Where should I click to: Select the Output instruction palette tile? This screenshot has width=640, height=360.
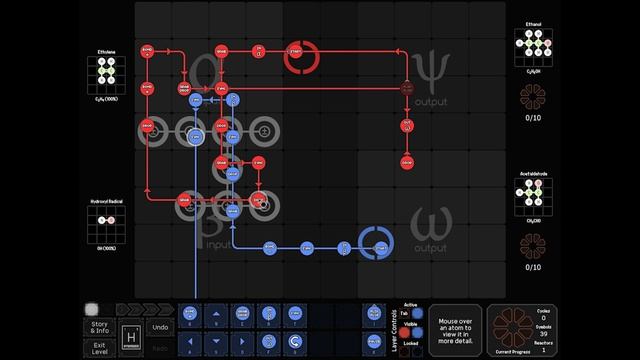click(x=269, y=343)
